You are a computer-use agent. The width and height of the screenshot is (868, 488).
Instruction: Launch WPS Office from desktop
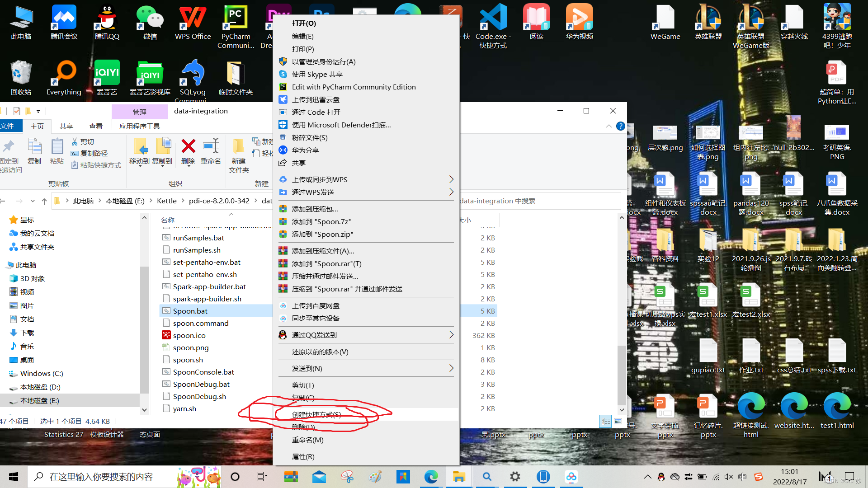[193, 23]
